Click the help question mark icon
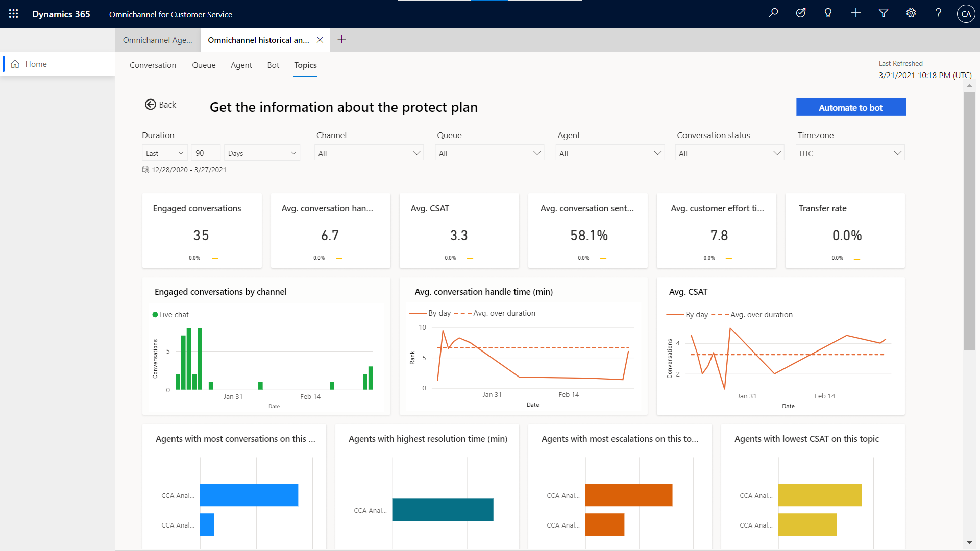 tap(938, 13)
